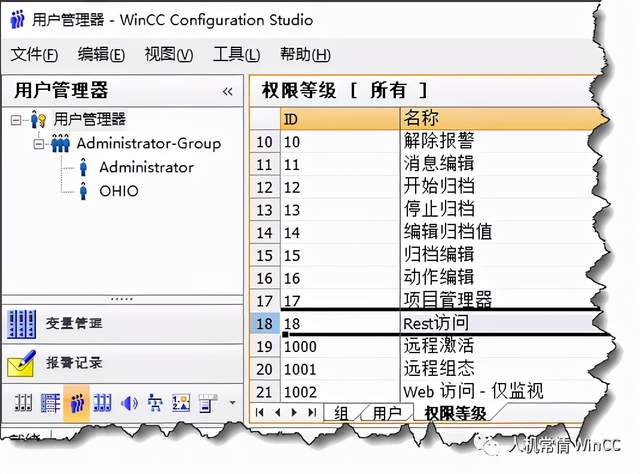Click the 停止归档 name cell
The image size is (640, 474).
tap(501, 210)
